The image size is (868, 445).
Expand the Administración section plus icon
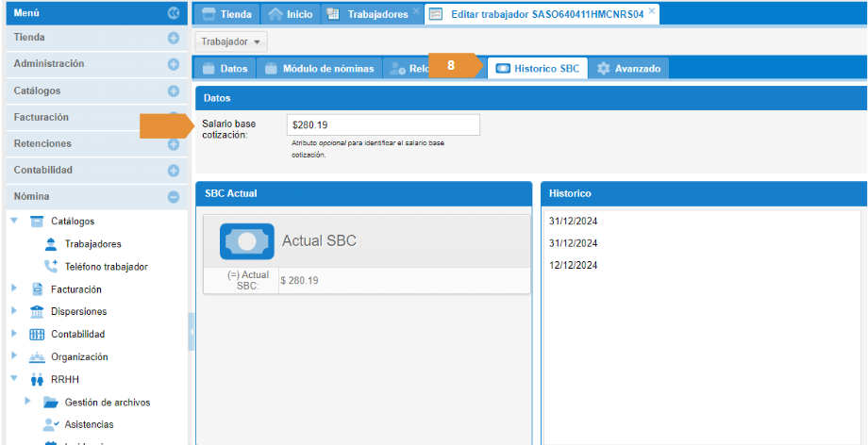click(x=173, y=64)
